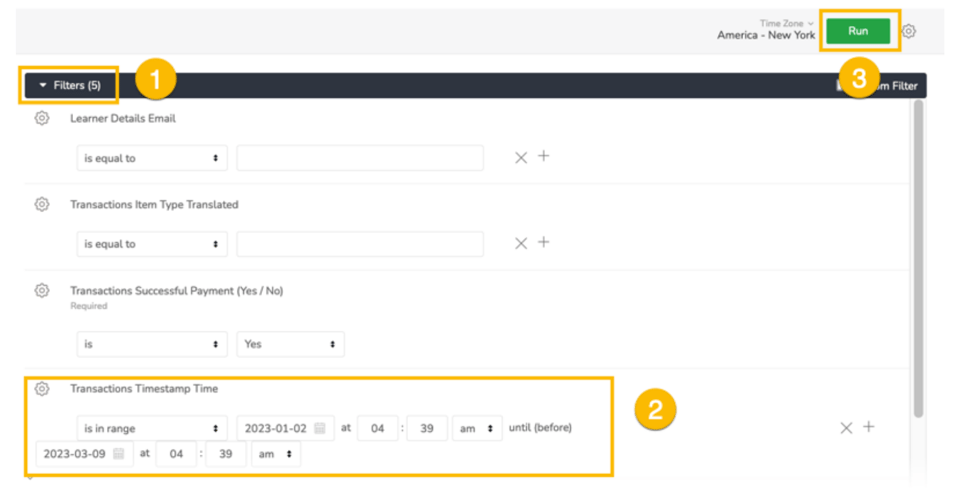Open settings gear next to Run
The height and width of the screenshot is (500, 954).
908,31
